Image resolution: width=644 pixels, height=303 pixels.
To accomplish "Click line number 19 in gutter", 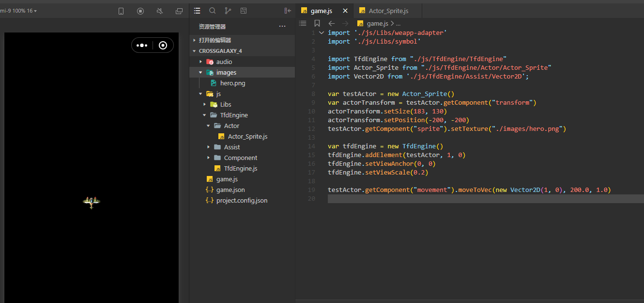I will pyautogui.click(x=311, y=190).
